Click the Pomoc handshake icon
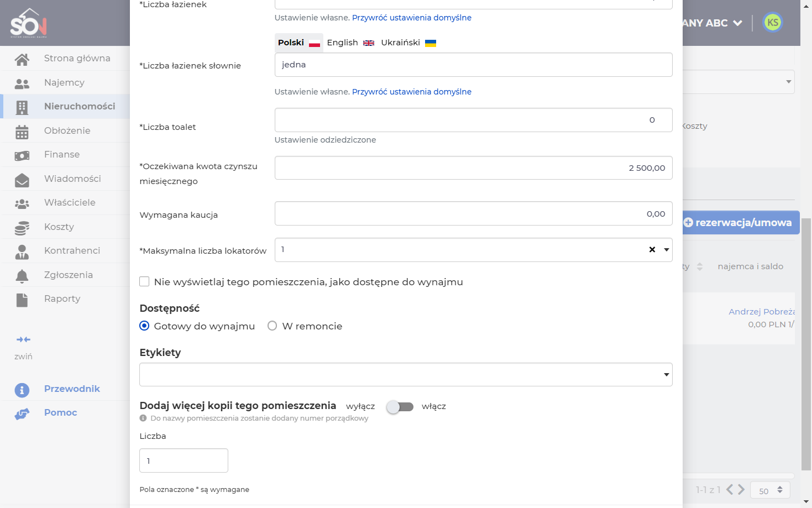The height and width of the screenshot is (508, 812). coord(22,413)
